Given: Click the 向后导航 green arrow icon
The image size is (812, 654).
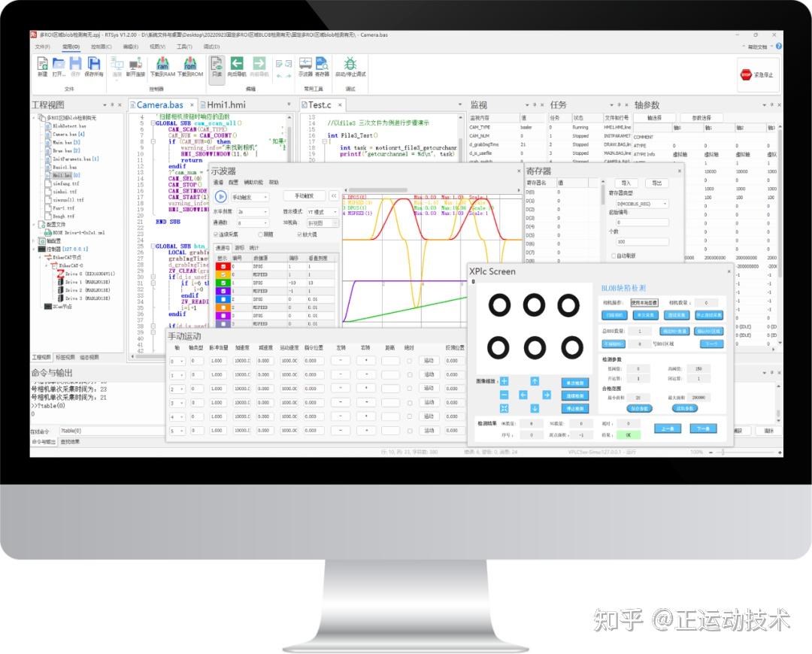Looking at the screenshot, I should 237,64.
